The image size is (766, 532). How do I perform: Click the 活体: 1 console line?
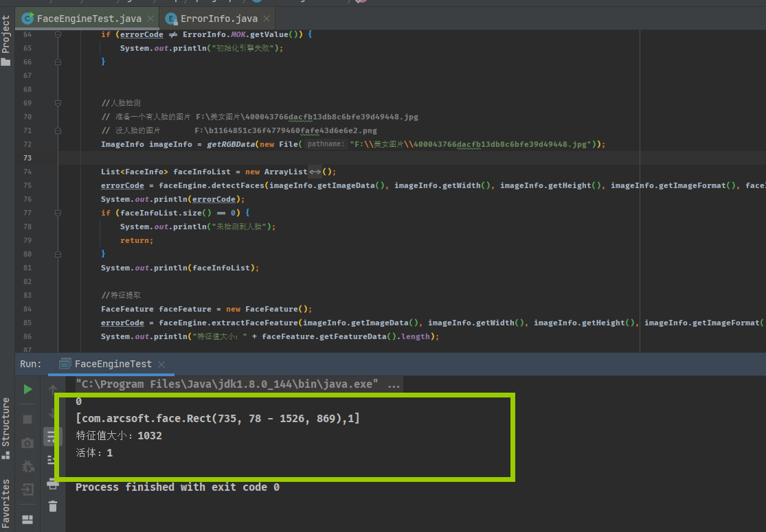(x=94, y=453)
